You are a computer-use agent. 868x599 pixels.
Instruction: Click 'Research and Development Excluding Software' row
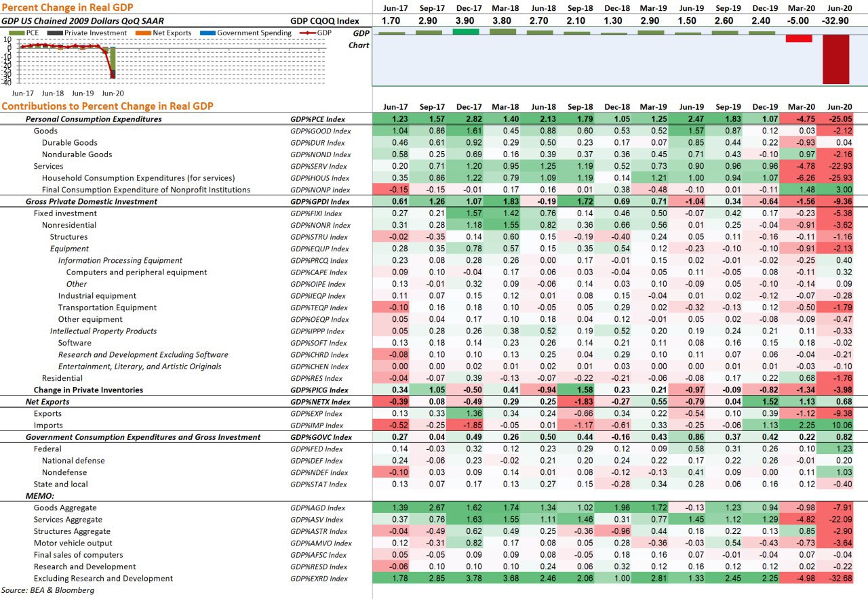143,355
